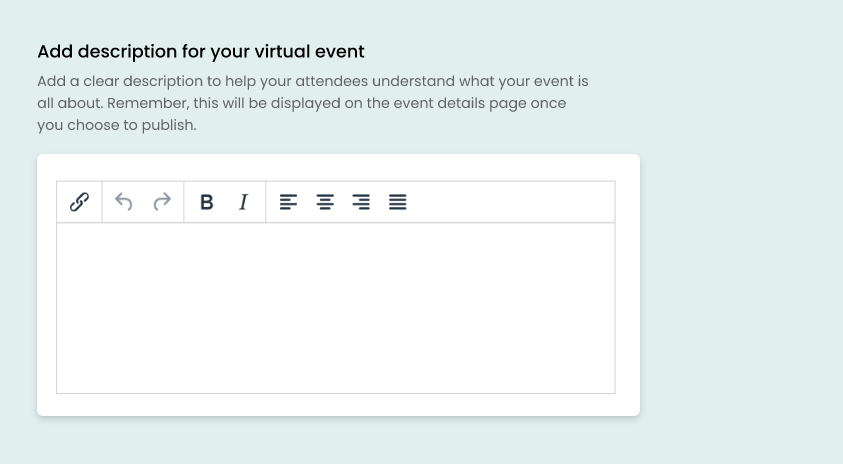Image resolution: width=843 pixels, height=464 pixels.
Task: Click inside the event description text area
Action: coord(336,308)
